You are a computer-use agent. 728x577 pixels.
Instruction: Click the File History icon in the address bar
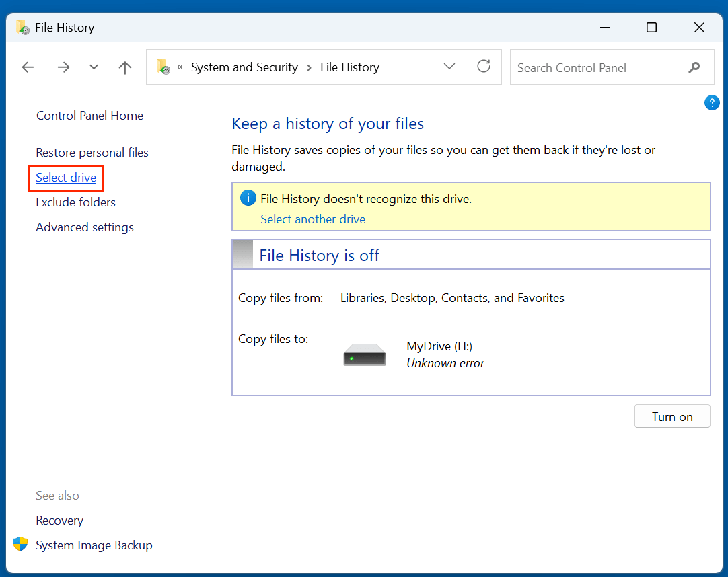(x=162, y=67)
